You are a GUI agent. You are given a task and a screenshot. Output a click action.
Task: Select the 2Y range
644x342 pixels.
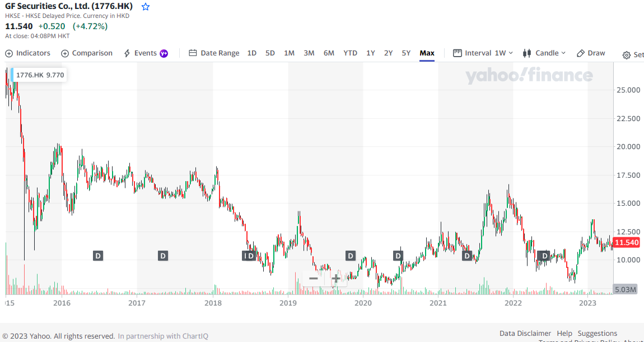[388, 53]
